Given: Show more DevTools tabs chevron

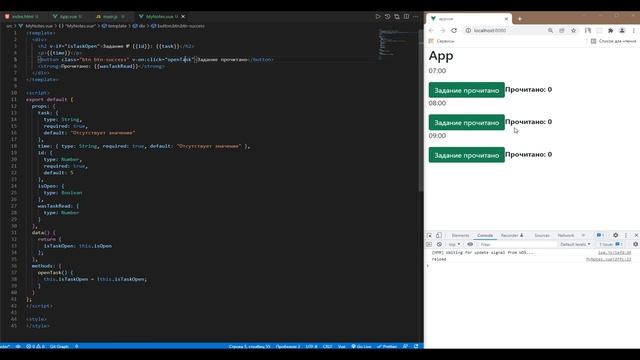Looking at the screenshot, I should (583, 236).
